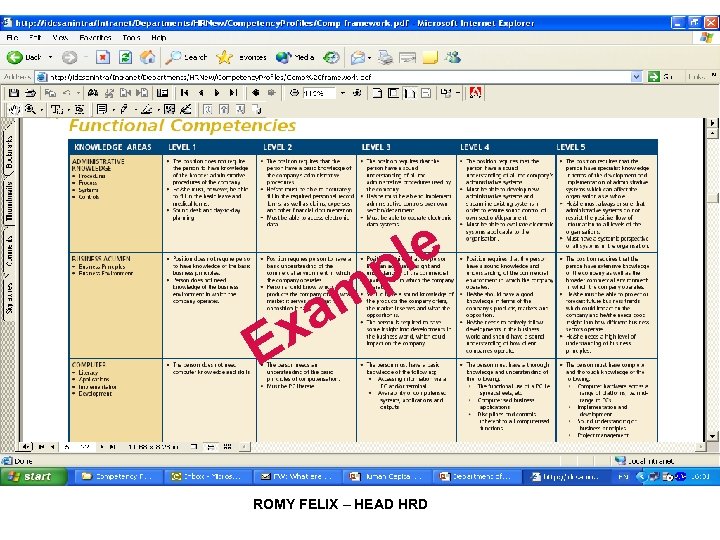
Task: Expand the Note tool dropdown arrow
Action: point(113,110)
